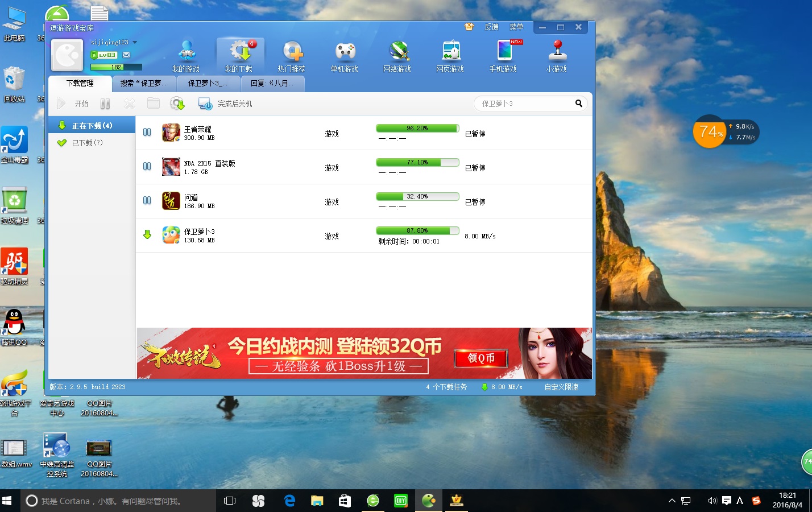Switch to the 回复:《八月.. tab
This screenshot has height=512, width=812.
272,83
